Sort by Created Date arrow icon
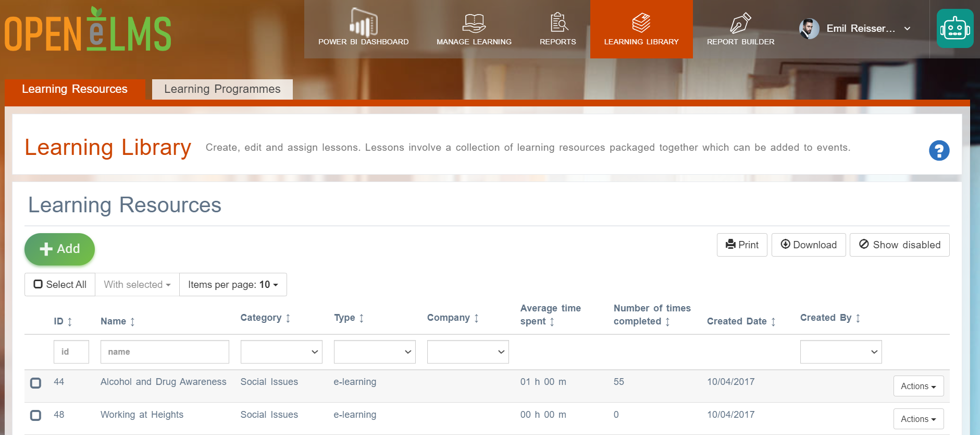 tap(773, 322)
